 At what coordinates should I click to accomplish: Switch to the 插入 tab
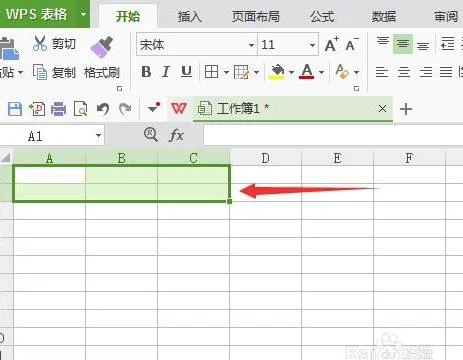tap(190, 16)
